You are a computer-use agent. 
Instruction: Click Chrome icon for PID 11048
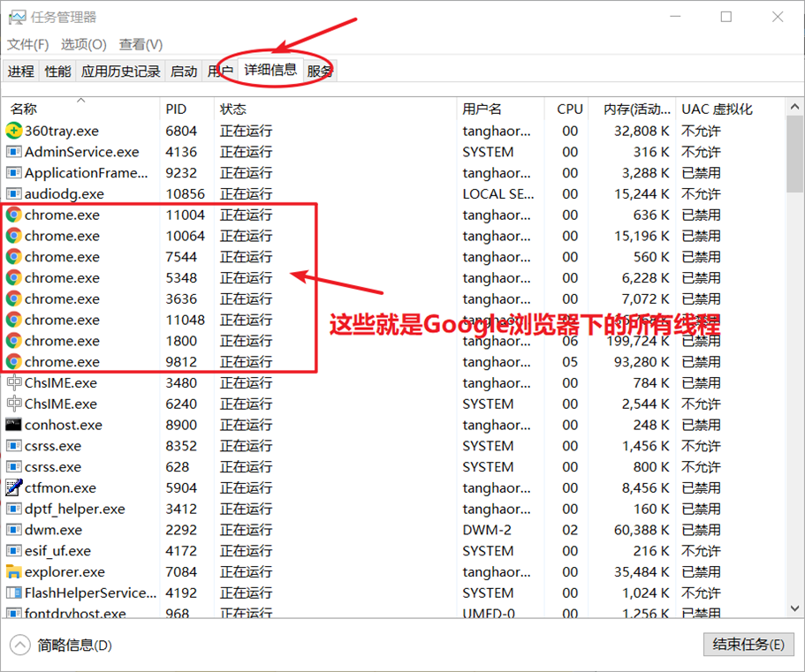(x=14, y=320)
